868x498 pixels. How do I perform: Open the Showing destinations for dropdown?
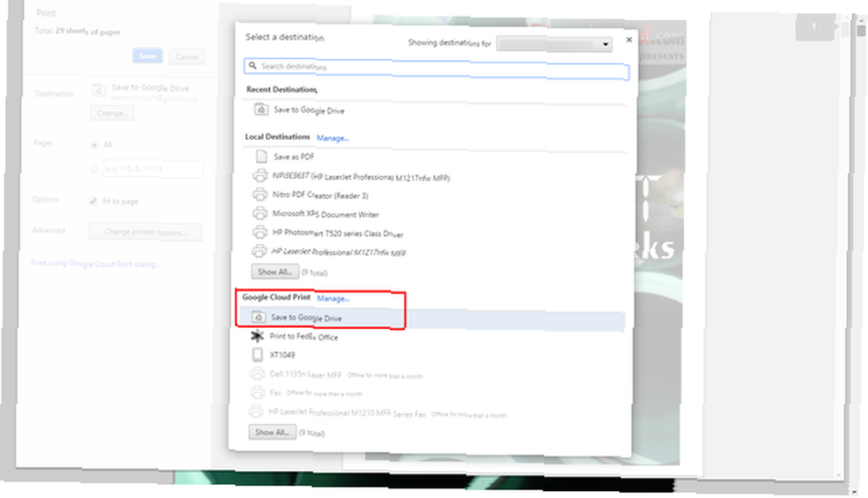pyautogui.click(x=554, y=43)
